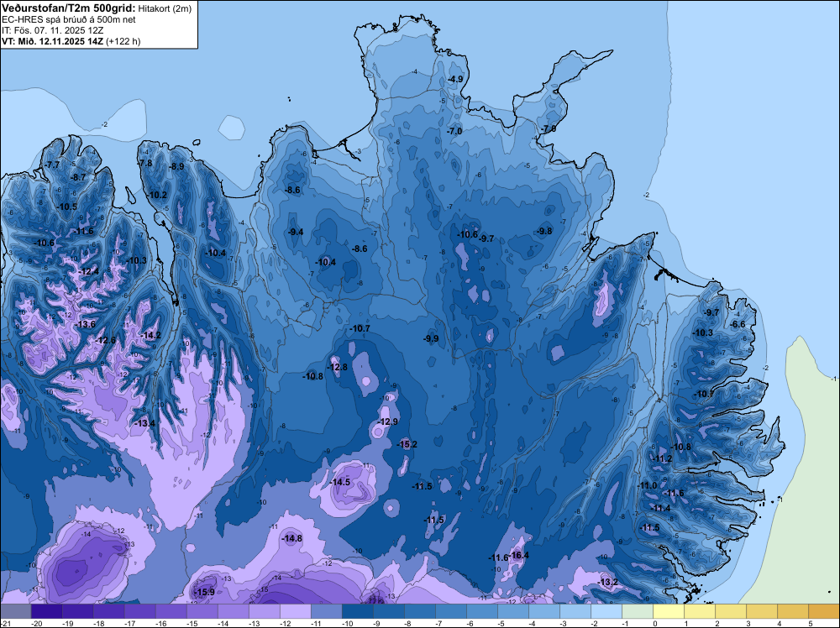This screenshot has height=628, width=840.
Task: Click the 'Hitakort (2m)' label in header
Action: [x=164, y=8]
